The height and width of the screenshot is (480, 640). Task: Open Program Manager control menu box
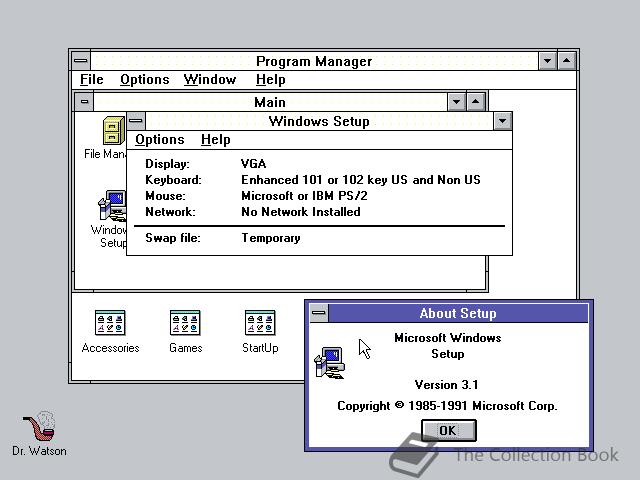81,61
